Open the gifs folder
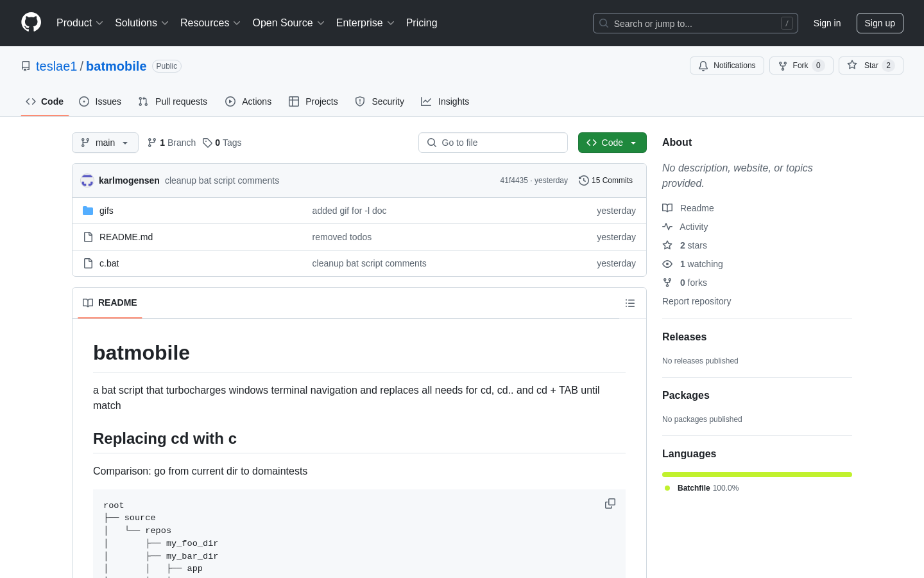 107,211
